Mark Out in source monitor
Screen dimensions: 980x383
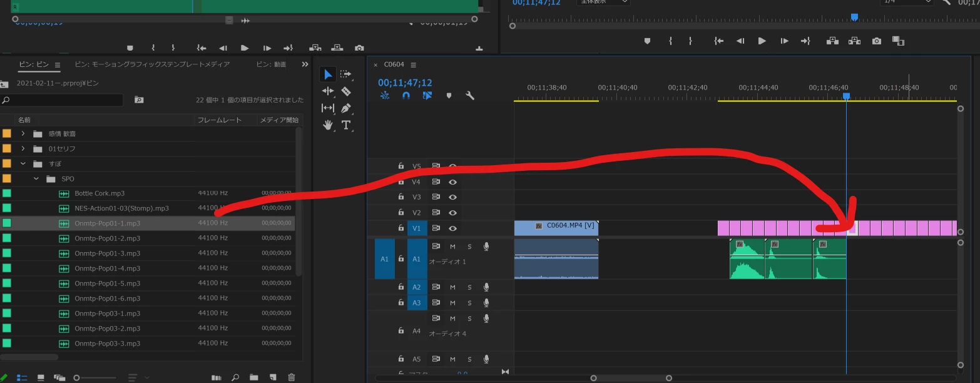pyautogui.click(x=173, y=48)
